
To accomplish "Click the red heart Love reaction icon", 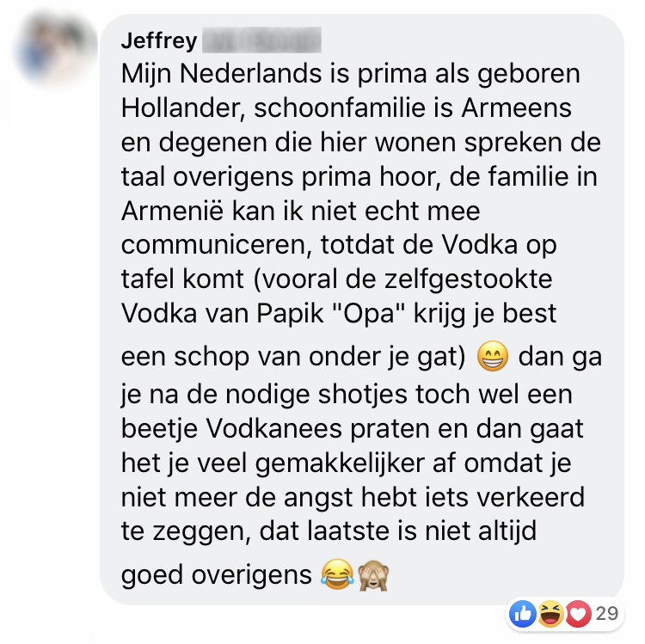I will tap(578, 614).
